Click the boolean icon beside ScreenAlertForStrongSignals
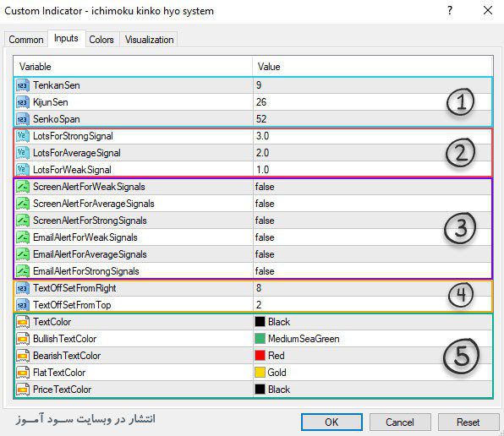 tap(23, 221)
